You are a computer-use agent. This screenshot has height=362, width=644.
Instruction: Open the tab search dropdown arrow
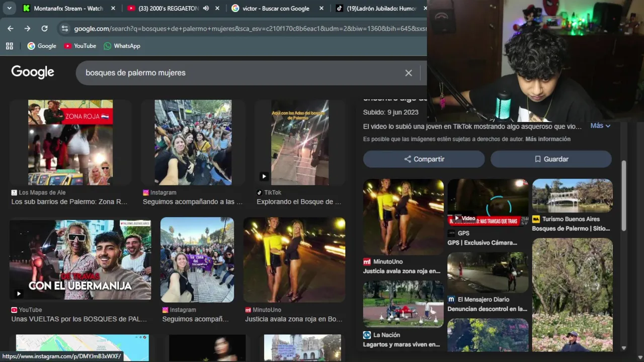point(9,8)
